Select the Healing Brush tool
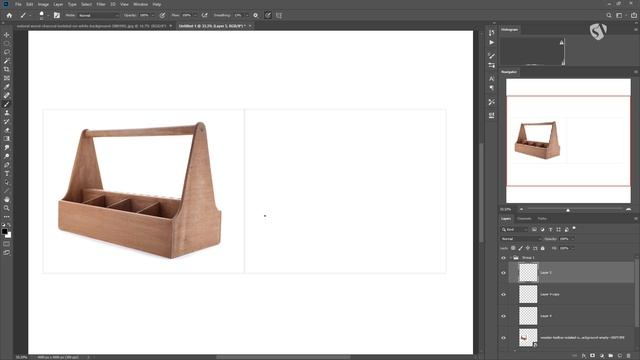Screen dimensions: 640x360 7,95
